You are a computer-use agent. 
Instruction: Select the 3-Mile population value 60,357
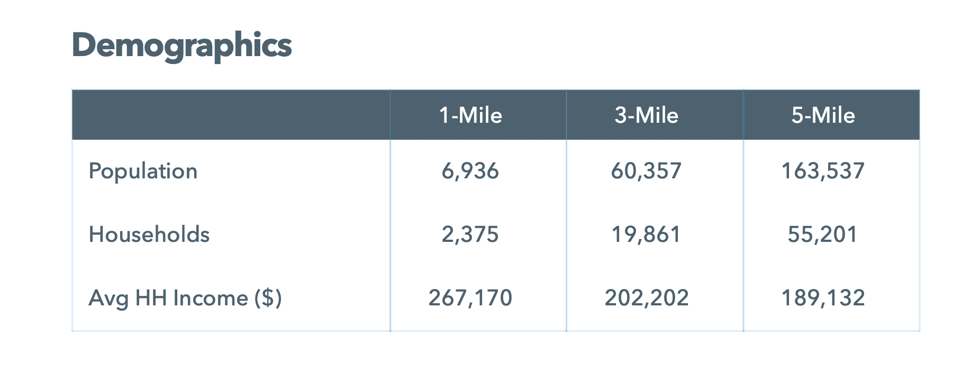(x=646, y=171)
